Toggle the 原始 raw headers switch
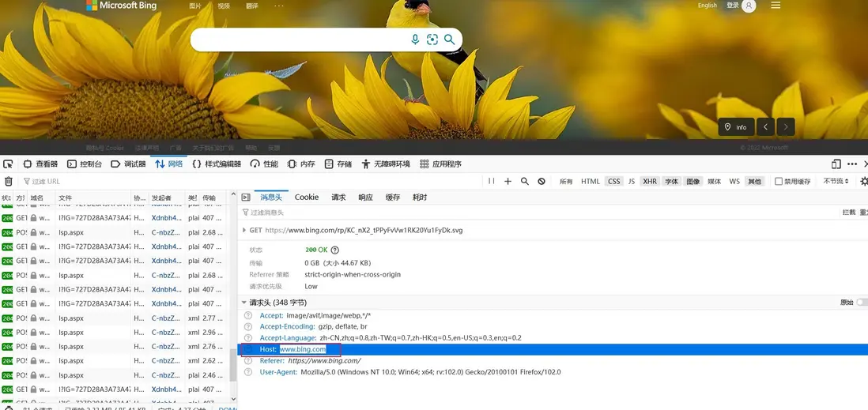 pos(862,303)
